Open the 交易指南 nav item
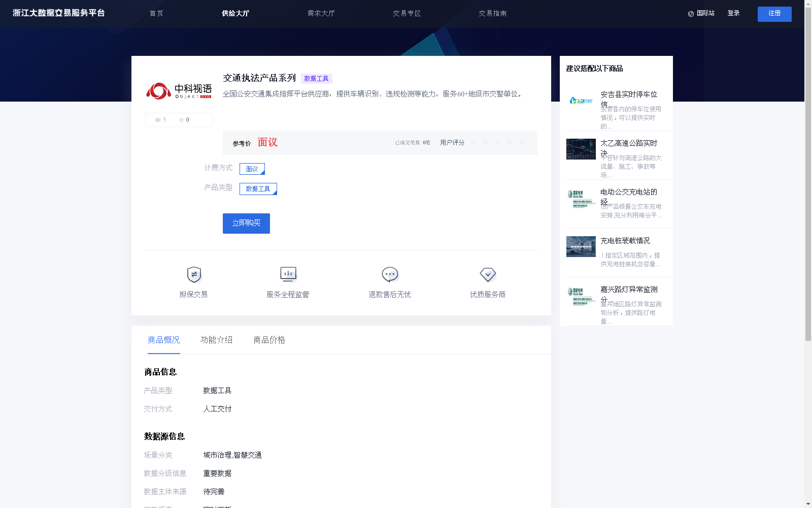 tap(492, 13)
